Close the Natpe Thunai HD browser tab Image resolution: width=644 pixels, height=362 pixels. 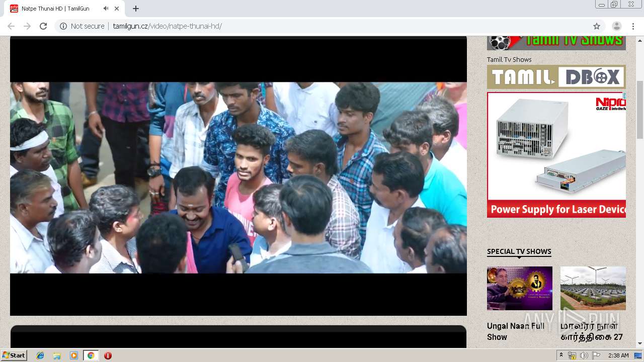[117, 9]
